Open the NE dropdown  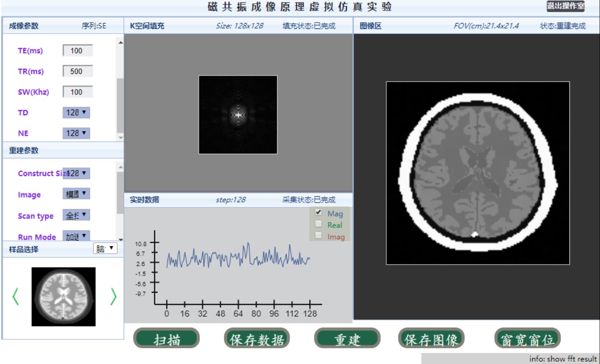pos(76,133)
